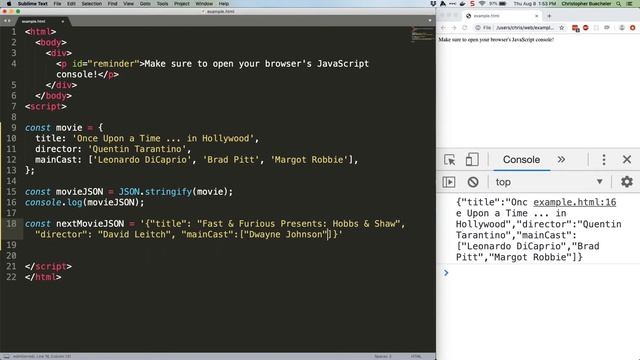The width and height of the screenshot is (640, 360).
Task: Open the View menu
Action: [x=128, y=3]
